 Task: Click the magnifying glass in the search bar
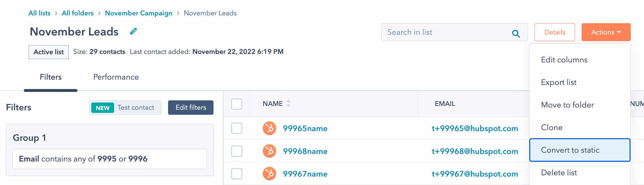516,32
